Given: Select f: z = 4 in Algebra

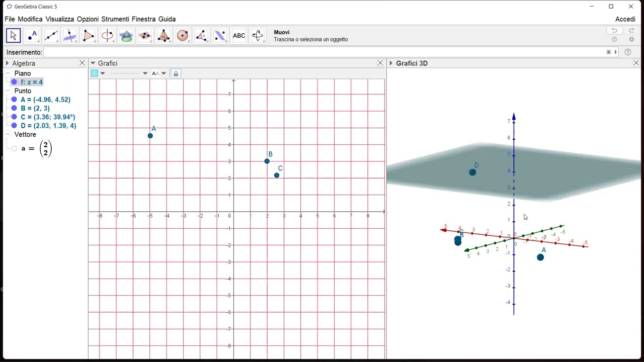Looking at the screenshot, I should [32, 82].
